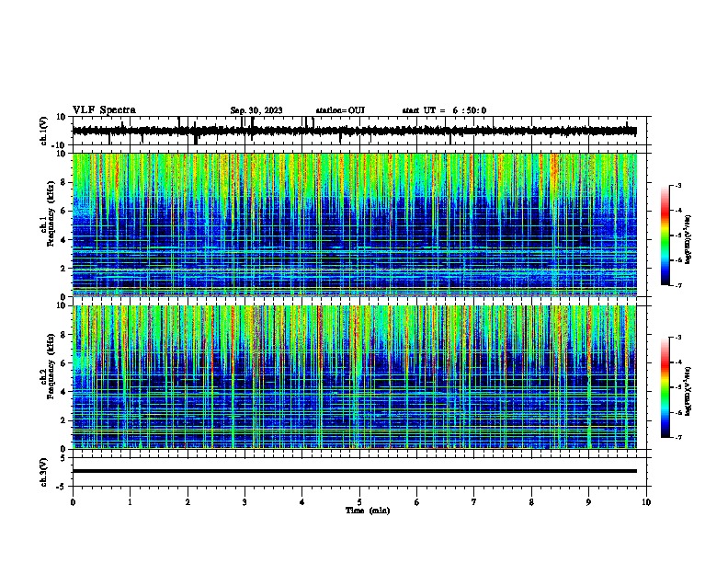Screen dimensions: 728x563
Task: Click the "station=OUI" header label
Action: 340,110
